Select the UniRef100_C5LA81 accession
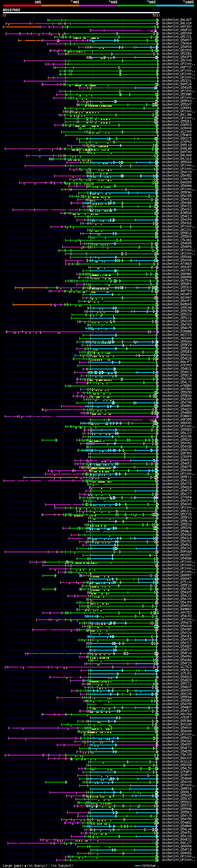The width and height of the screenshot is (197, 868). tap(177, 240)
